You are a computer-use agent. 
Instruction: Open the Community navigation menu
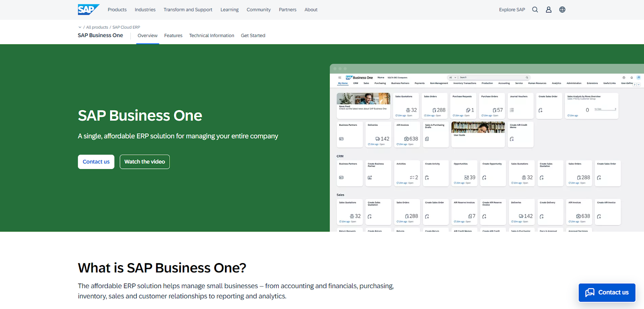(x=258, y=10)
